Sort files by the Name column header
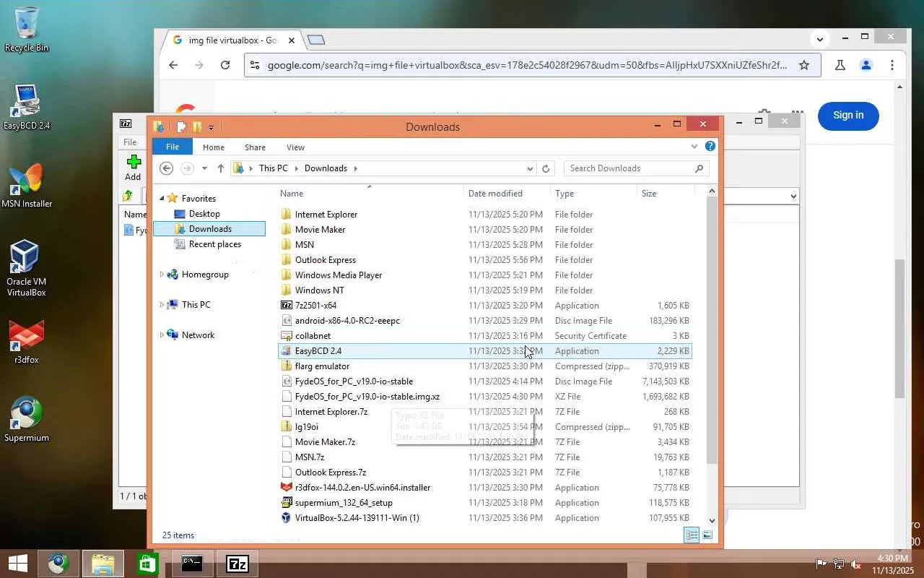The width and height of the screenshot is (924, 578). pos(371,194)
